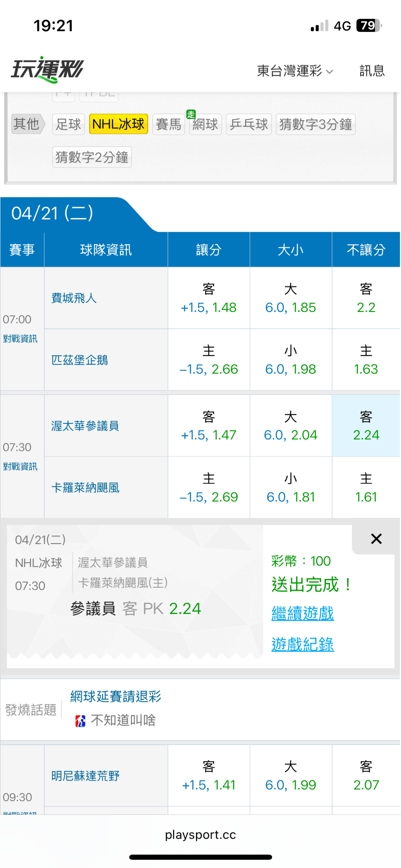Open the 遊戲紀錄 link

(303, 644)
